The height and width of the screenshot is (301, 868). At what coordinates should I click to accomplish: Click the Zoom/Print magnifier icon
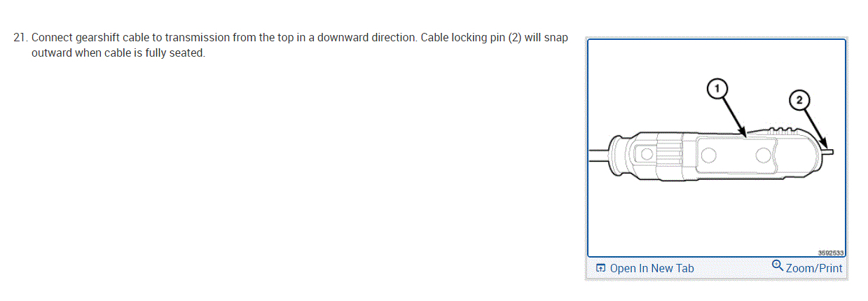click(778, 266)
